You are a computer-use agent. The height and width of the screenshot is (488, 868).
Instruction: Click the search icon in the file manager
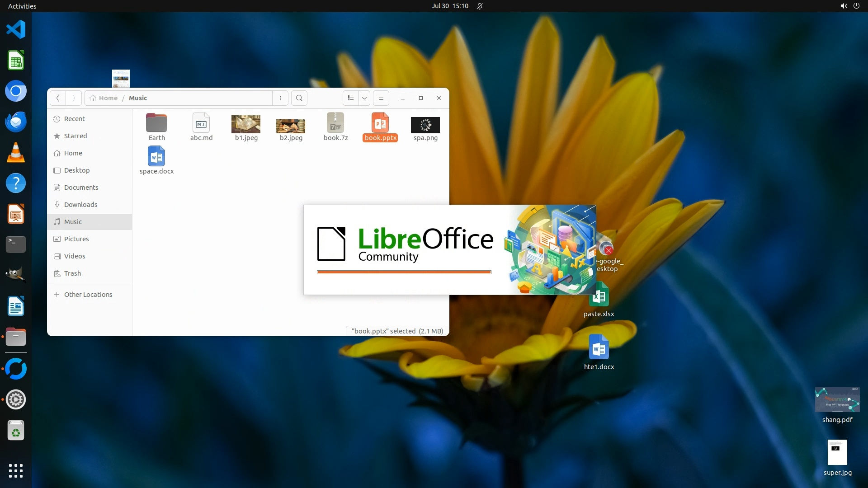pos(299,98)
